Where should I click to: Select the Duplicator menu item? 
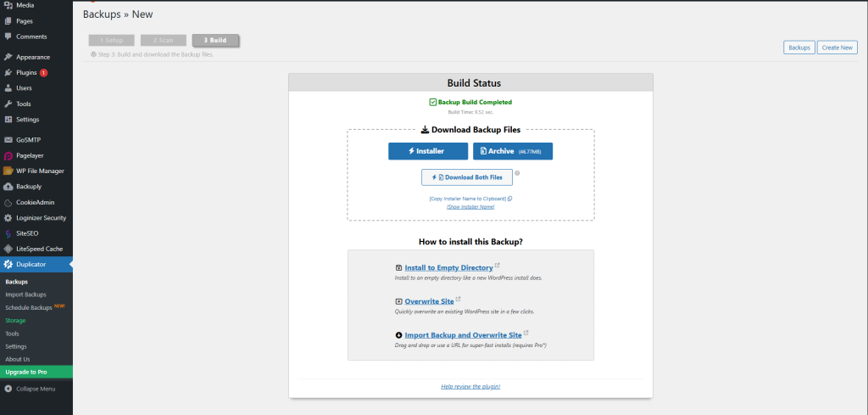click(x=36, y=264)
